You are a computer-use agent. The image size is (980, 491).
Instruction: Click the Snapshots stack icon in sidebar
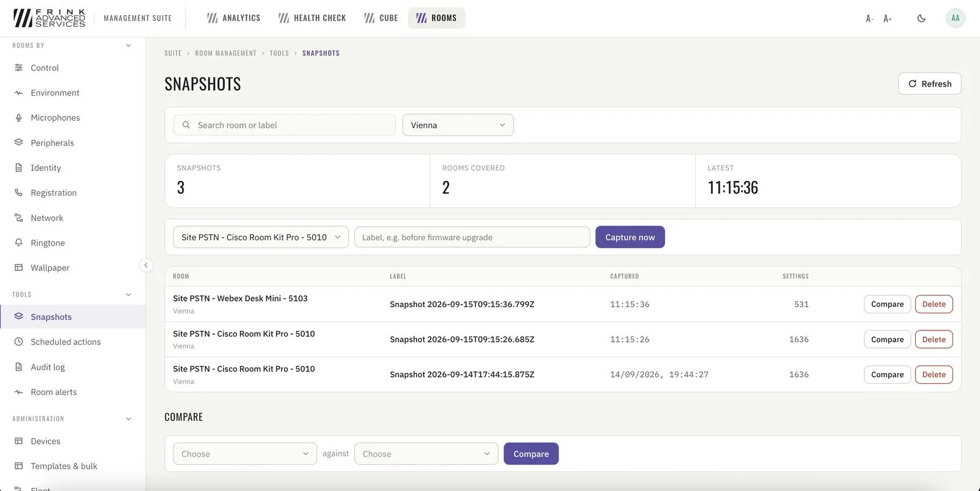[x=18, y=317]
